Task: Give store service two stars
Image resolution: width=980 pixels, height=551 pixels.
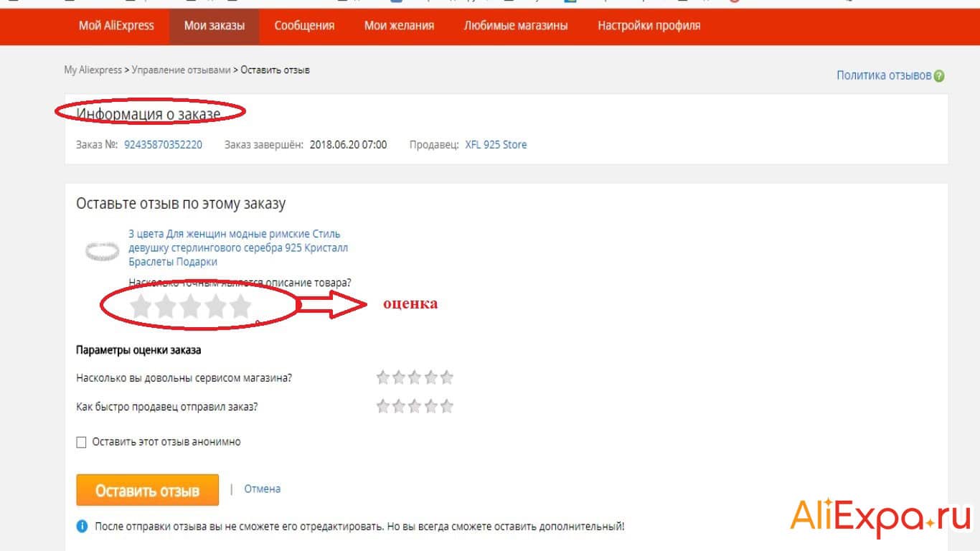Action: tap(399, 377)
